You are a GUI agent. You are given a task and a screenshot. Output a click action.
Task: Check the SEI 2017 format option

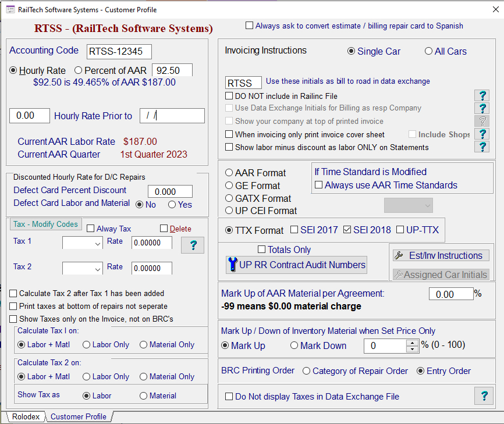[295, 230]
